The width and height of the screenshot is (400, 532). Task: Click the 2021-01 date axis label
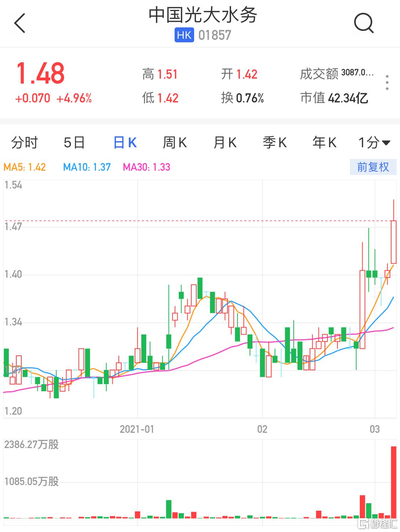click(x=137, y=429)
